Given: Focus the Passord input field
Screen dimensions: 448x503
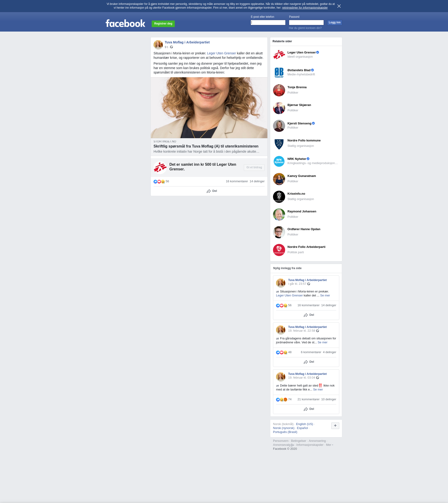Looking at the screenshot, I should coord(306,23).
